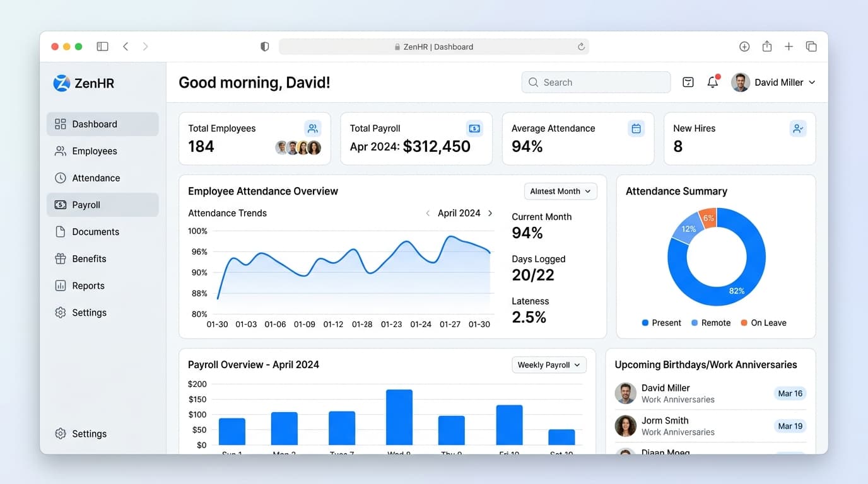Show the browser tab overview icon

click(x=811, y=47)
